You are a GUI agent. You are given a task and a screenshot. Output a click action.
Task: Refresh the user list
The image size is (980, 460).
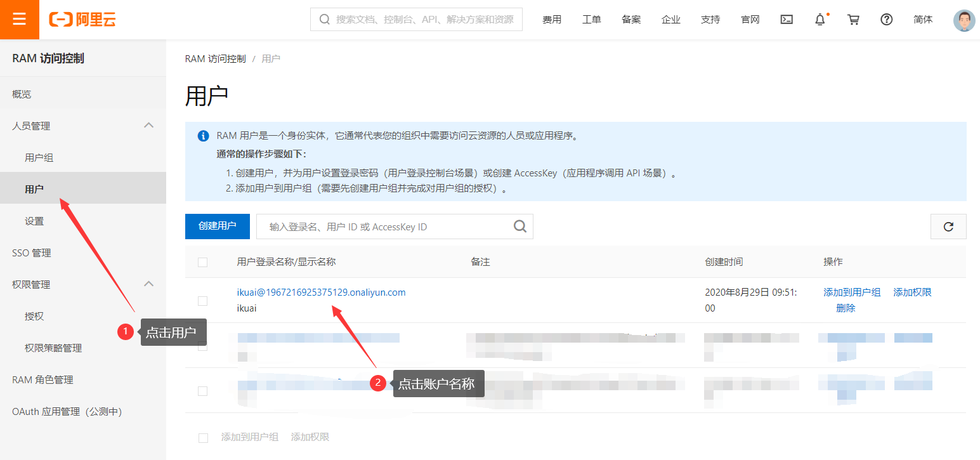coord(948,227)
